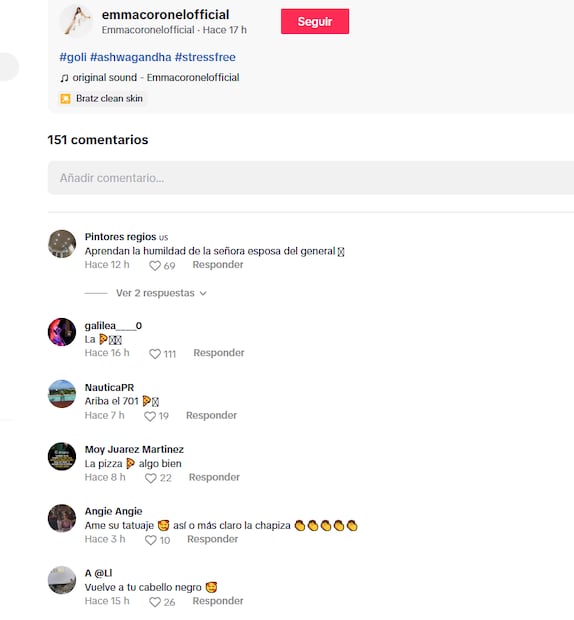The image size is (574, 620).
Task: Like Moy Juarez Martinez's pizza comment
Action: [x=151, y=478]
